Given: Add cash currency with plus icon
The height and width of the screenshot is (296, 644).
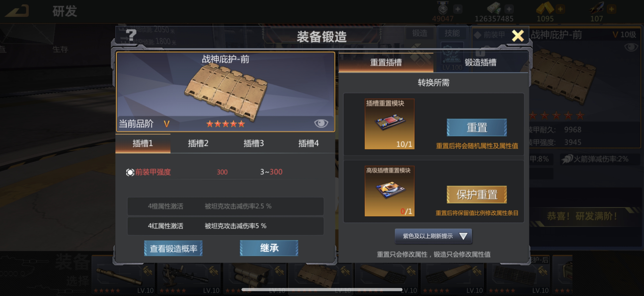Looking at the screenshot, I should tap(509, 9).
